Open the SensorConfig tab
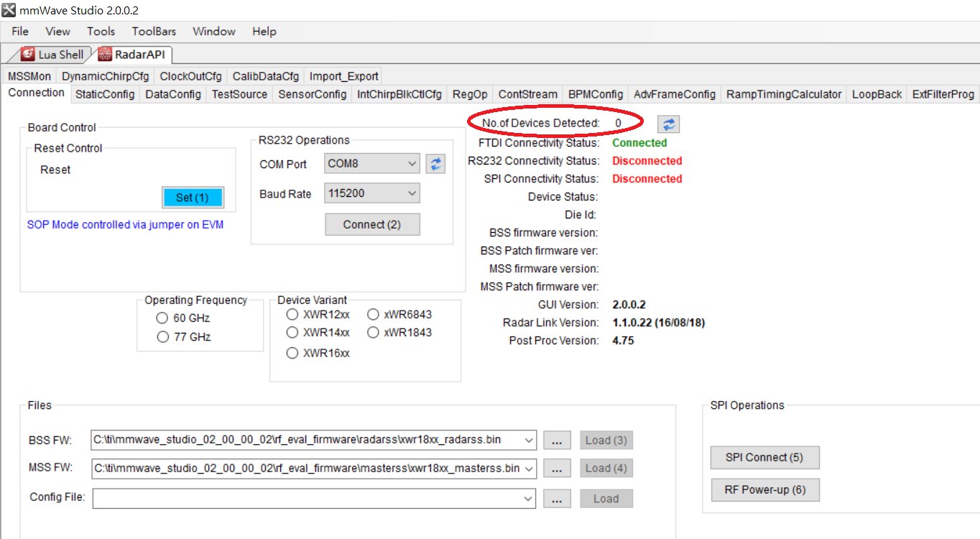 coord(313,94)
